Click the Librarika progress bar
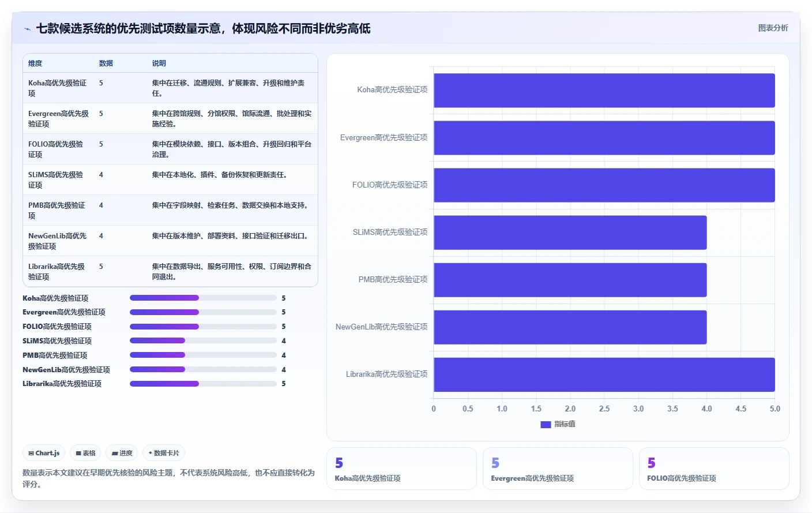This screenshot has height=513, width=812. [x=203, y=384]
